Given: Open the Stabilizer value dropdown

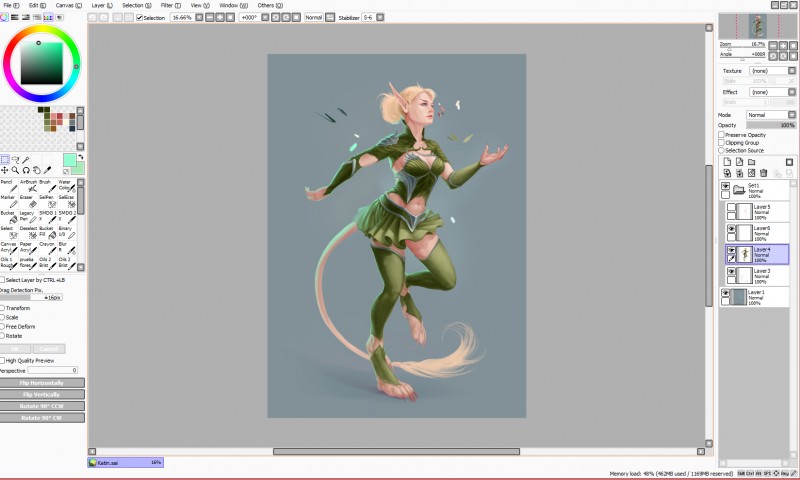Looking at the screenshot, I should 380,17.
